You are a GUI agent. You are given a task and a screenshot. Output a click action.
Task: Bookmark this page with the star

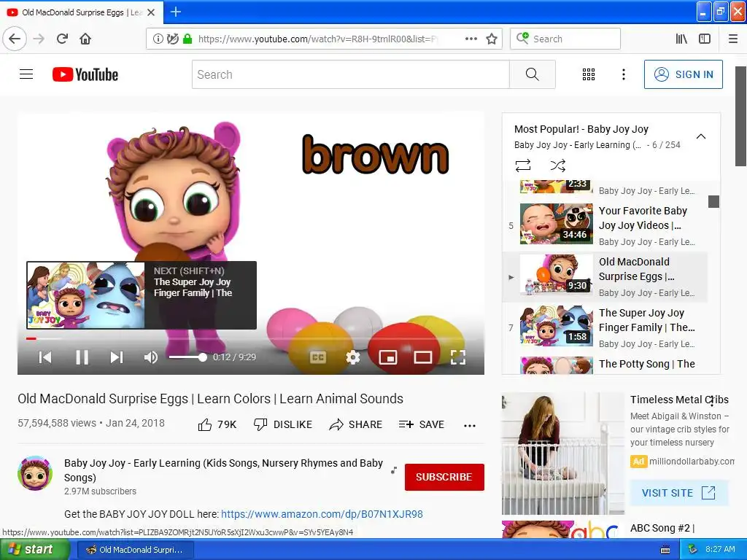coord(492,39)
